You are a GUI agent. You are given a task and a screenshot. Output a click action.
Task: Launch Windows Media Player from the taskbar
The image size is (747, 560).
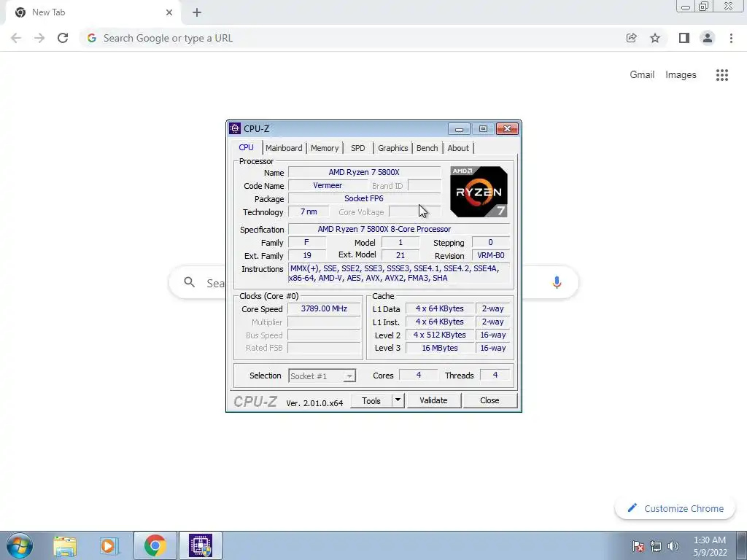click(x=108, y=545)
